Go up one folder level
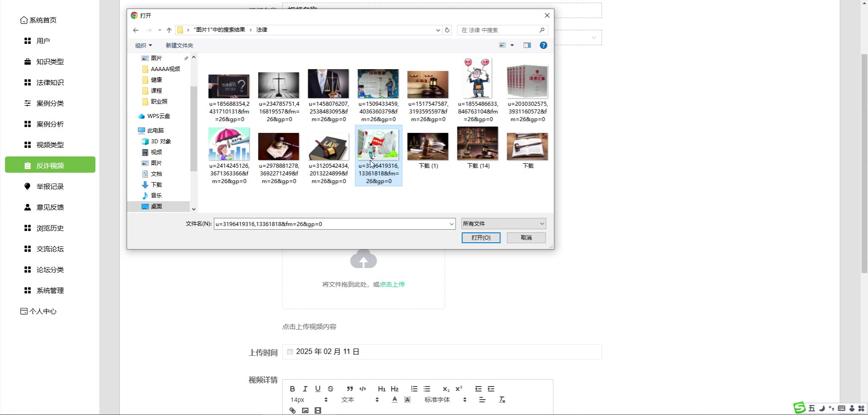 pos(169,30)
